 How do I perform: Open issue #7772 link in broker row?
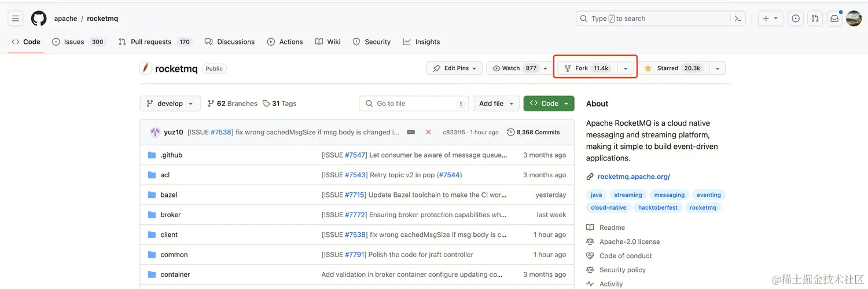(355, 215)
